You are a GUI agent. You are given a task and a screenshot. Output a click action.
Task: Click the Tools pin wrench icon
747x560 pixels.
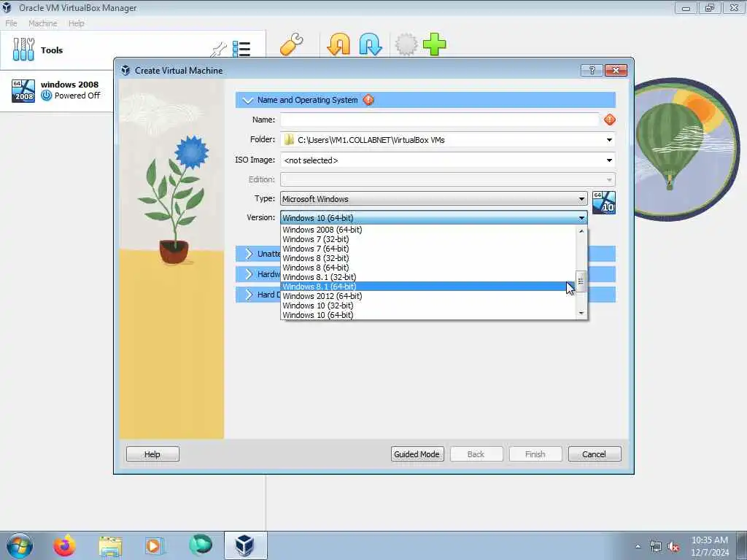point(219,49)
